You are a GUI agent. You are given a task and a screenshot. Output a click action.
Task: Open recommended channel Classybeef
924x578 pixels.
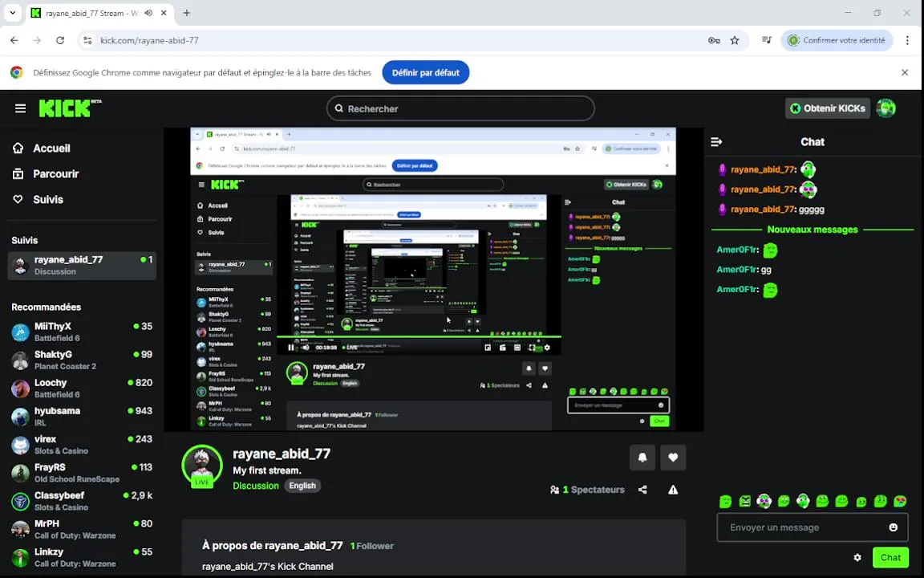click(82, 501)
